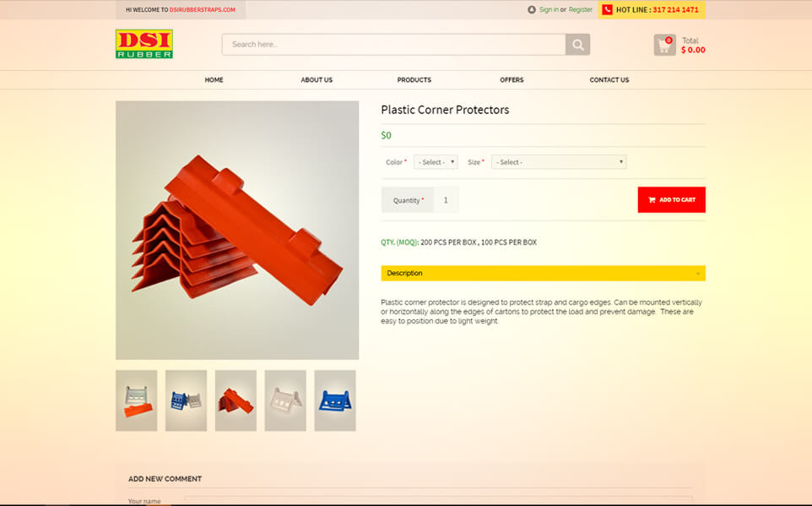Select the white corner protector thumbnail

(285, 400)
